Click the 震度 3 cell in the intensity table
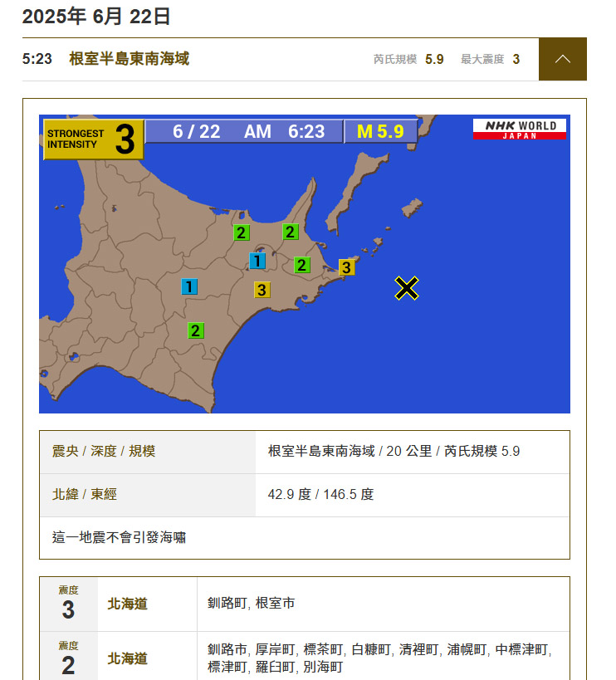 tap(68, 604)
